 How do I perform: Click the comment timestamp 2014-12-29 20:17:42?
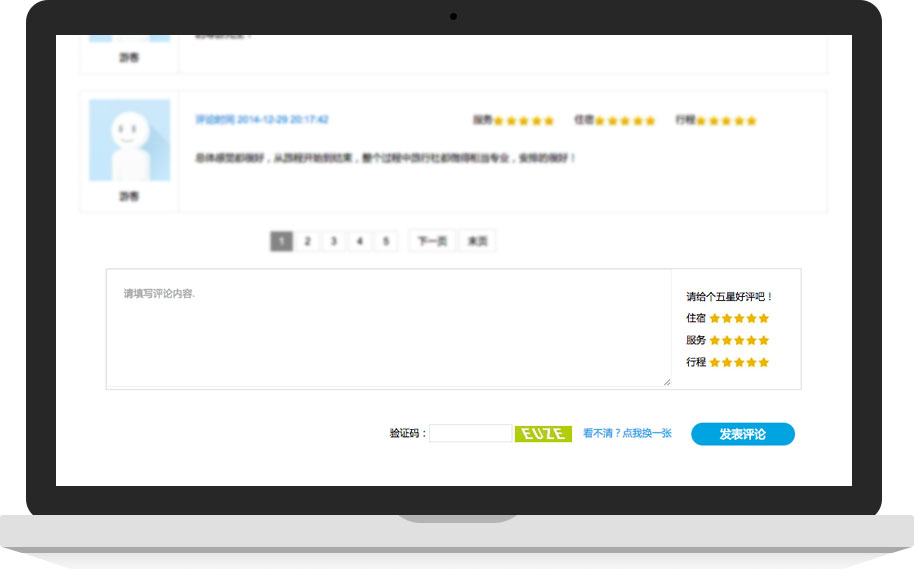tap(262, 120)
